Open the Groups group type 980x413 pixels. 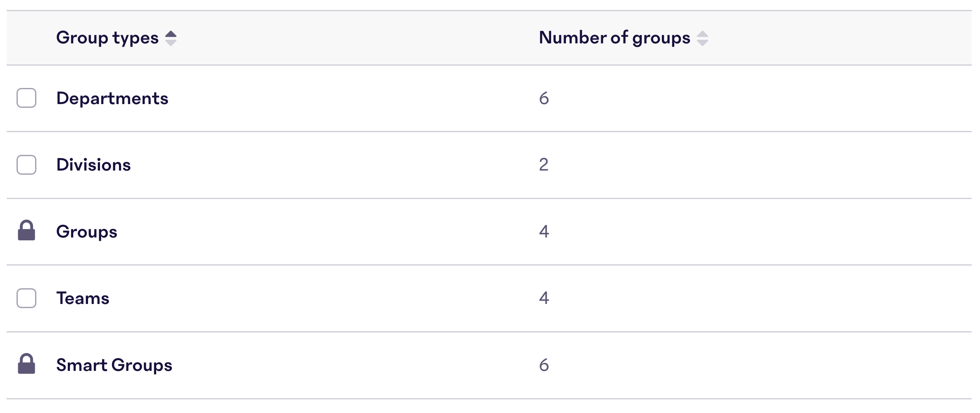tap(87, 232)
